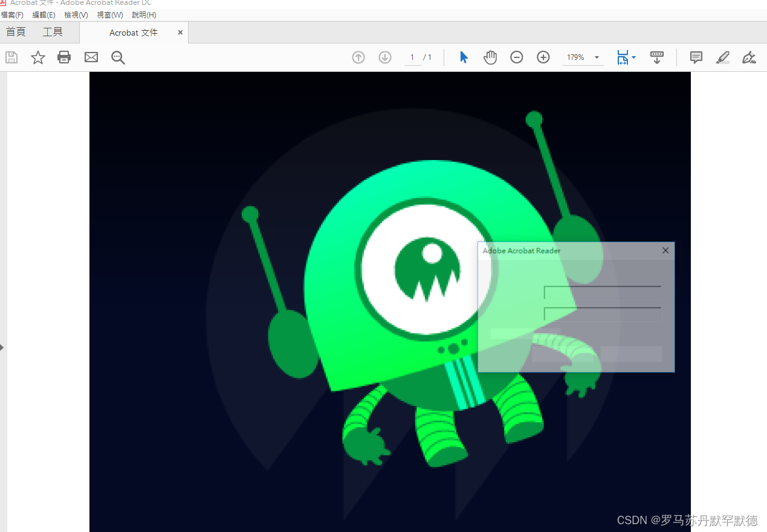Screen dimensions: 767x532
Task: Switch to the 首頁 tab
Action: [x=16, y=32]
